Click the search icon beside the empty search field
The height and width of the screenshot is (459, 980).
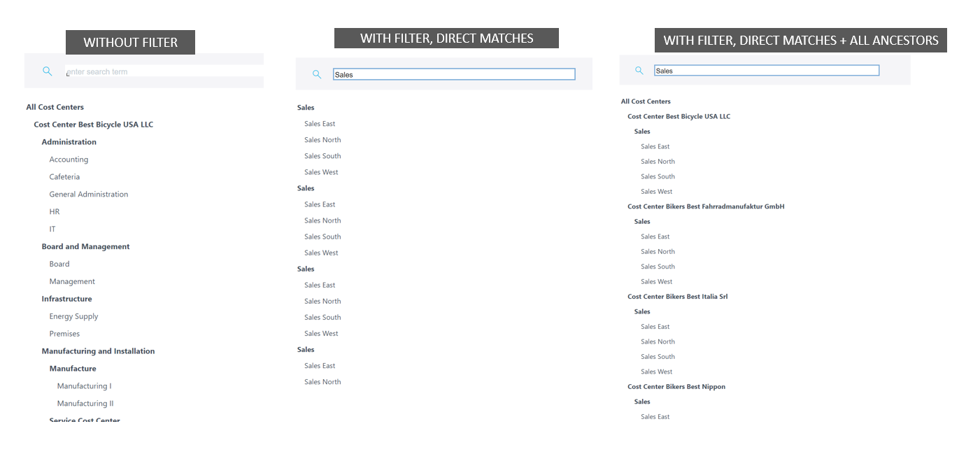point(47,71)
